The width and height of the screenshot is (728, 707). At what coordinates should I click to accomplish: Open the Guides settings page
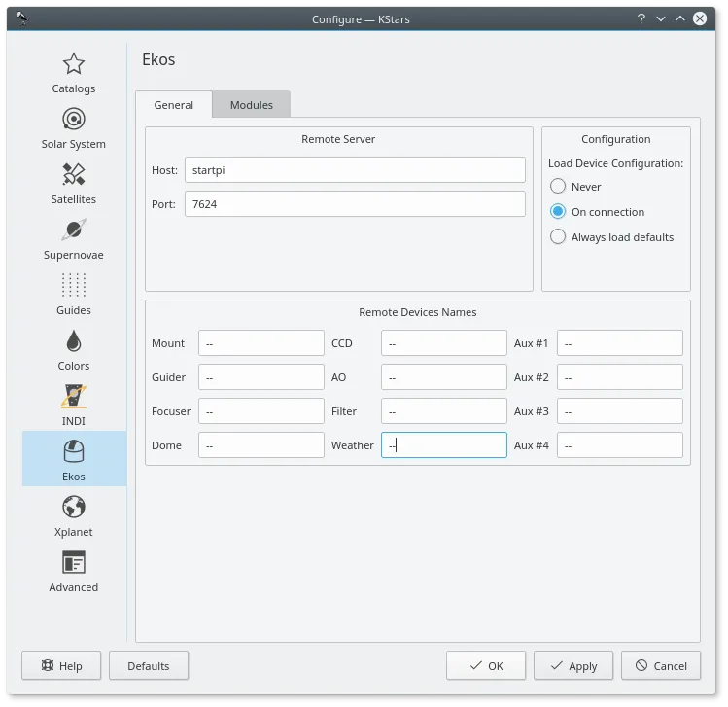click(x=73, y=294)
